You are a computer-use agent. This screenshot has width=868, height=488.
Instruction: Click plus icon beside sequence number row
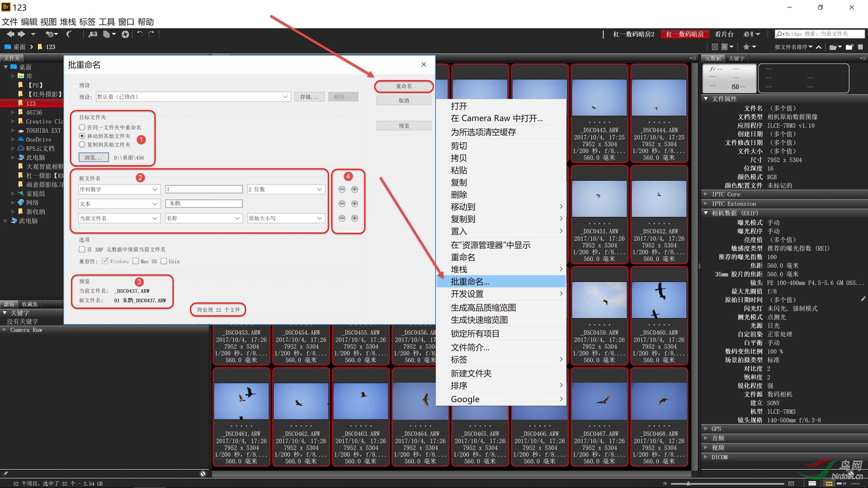click(x=354, y=189)
